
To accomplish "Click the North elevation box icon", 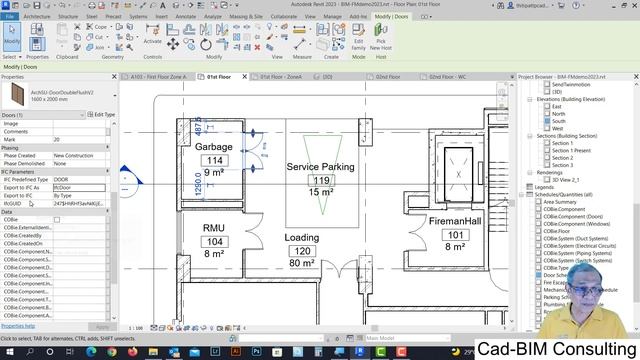I will tap(547, 114).
